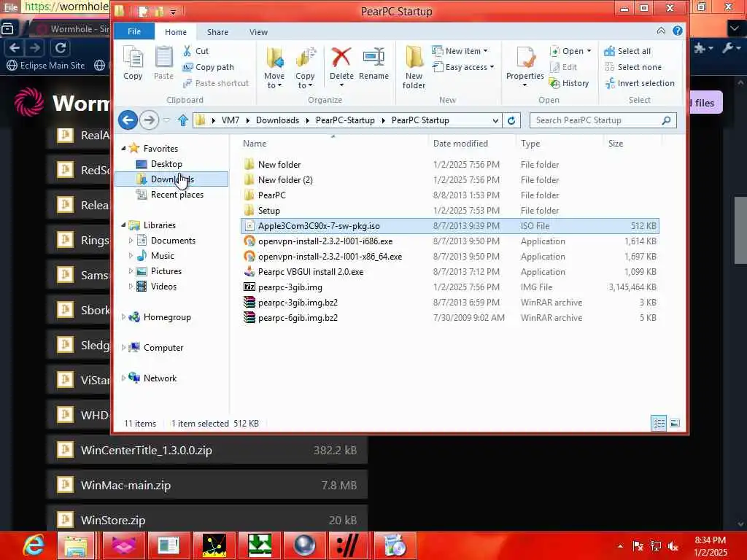This screenshot has height=560, width=747.
Task: Open the Easy access dropdown
Action: click(x=463, y=67)
